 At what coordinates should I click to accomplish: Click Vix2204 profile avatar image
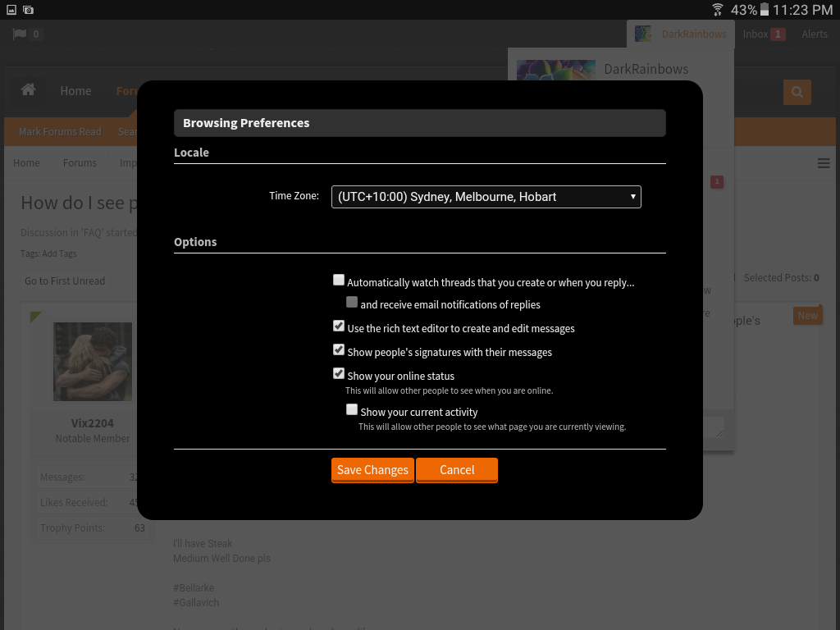[93, 362]
